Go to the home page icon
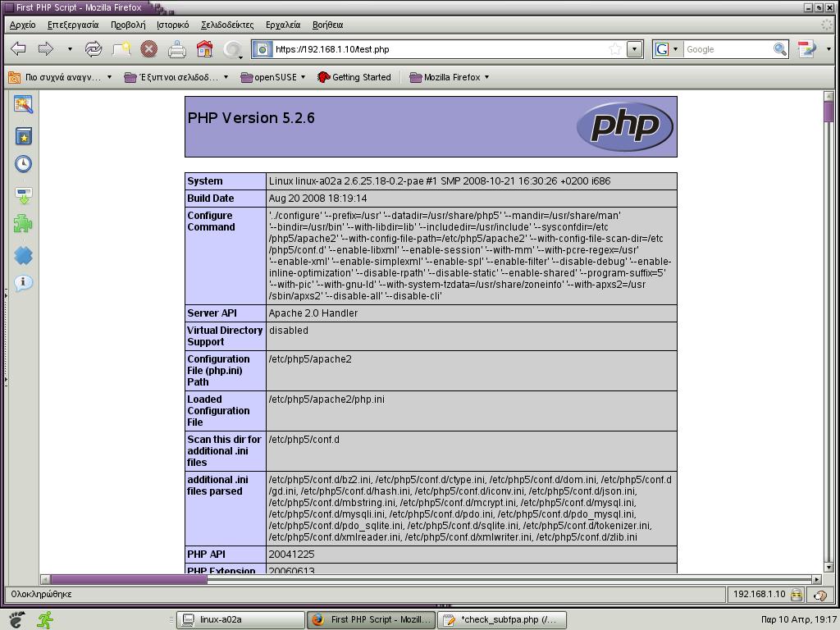Image resolution: width=840 pixels, height=630 pixels. [x=204, y=49]
